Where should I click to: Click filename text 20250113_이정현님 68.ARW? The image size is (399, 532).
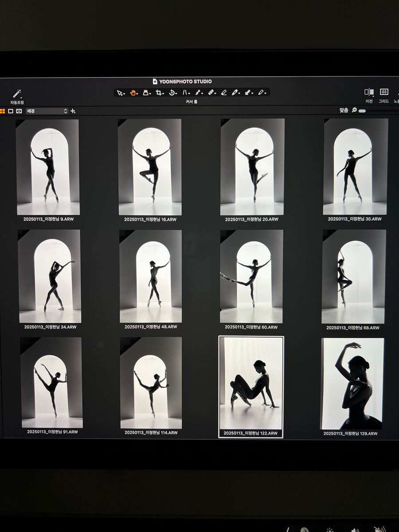coord(353,328)
